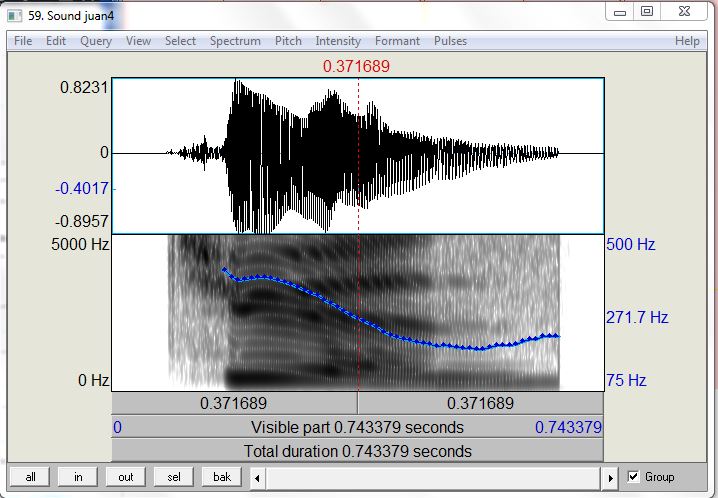Click the 5000 Hz spectrogram label
Screen dimensions: 718x498
coord(80,244)
